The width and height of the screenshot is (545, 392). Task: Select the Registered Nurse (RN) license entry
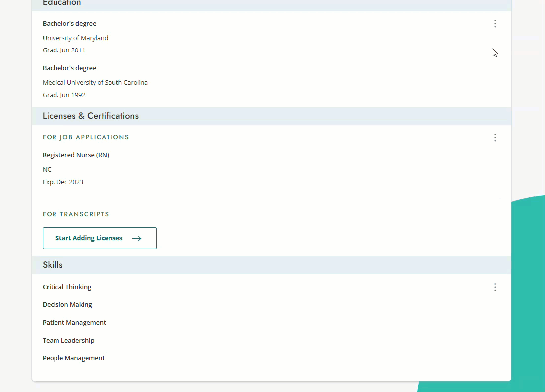(x=76, y=155)
